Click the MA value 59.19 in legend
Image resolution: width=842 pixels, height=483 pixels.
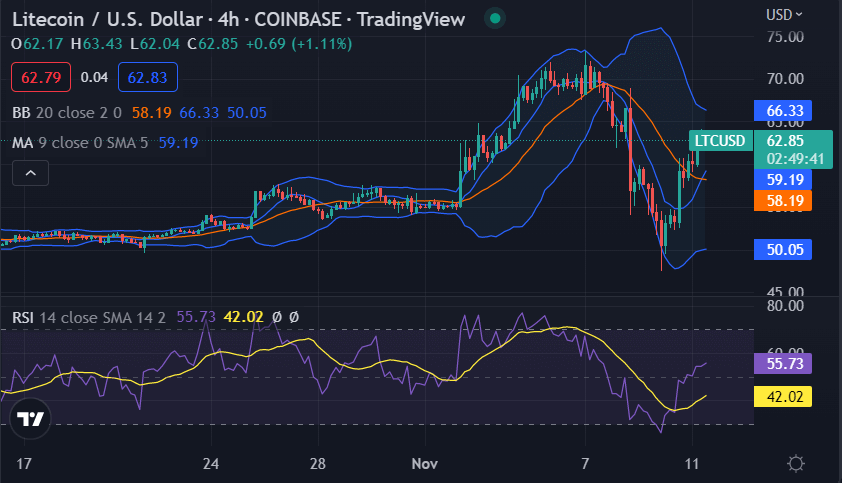pos(178,143)
